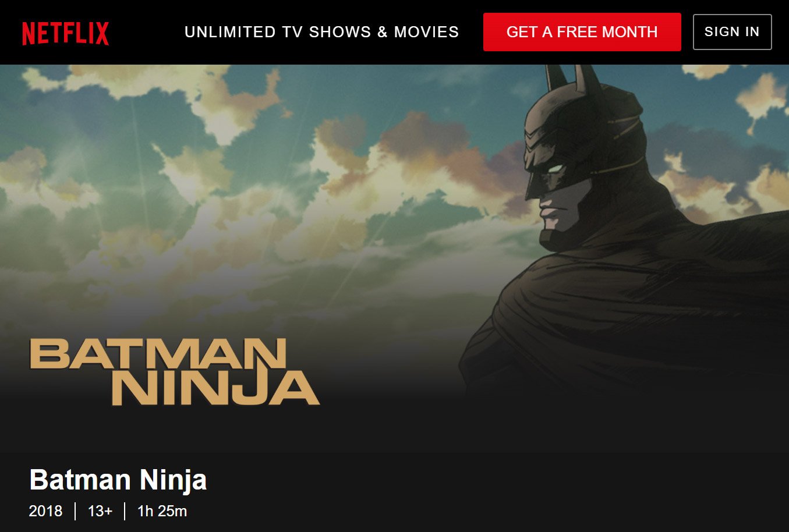Click the gold BATMAN NINJA title logo
The image size is (789, 532).
click(x=174, y=372)
